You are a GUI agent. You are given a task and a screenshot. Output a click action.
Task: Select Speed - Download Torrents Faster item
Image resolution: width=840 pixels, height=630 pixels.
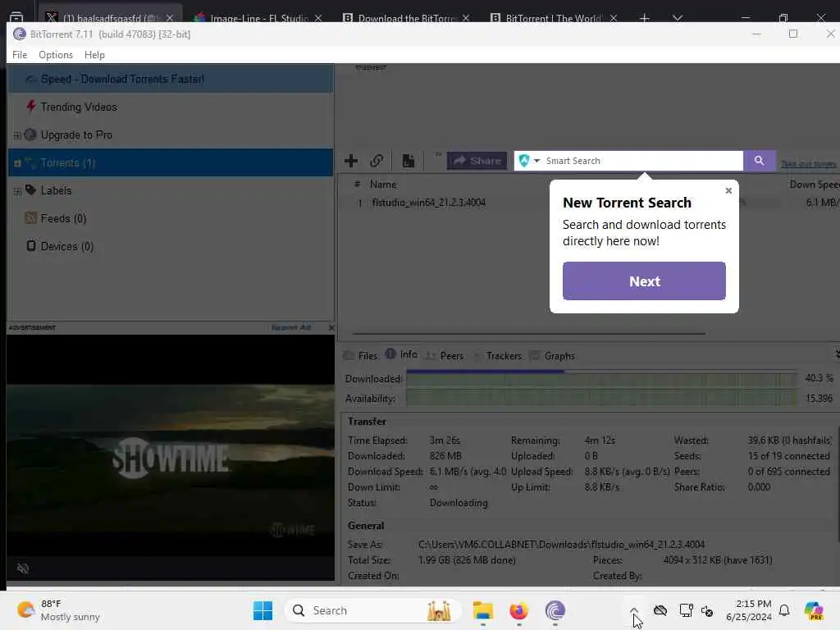pyautogui.click(x=171, y=79)
